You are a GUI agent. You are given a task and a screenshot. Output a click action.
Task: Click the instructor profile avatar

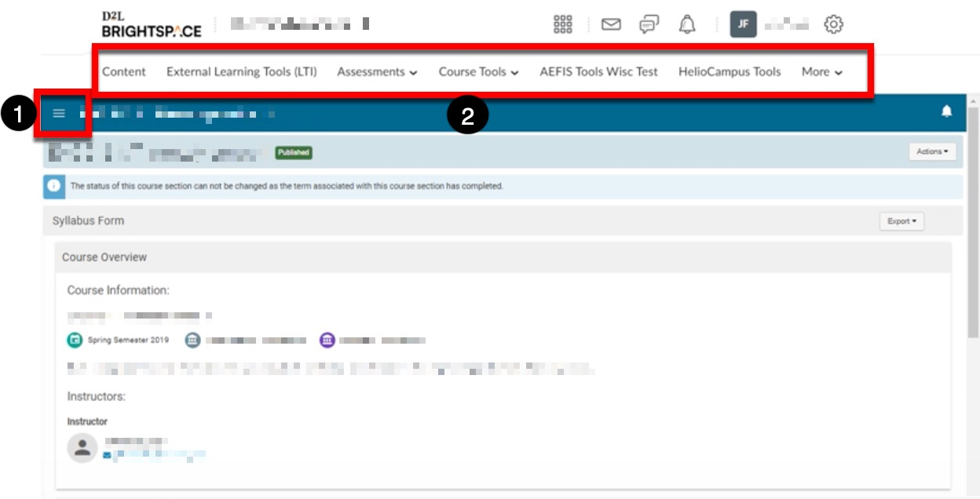82,448
